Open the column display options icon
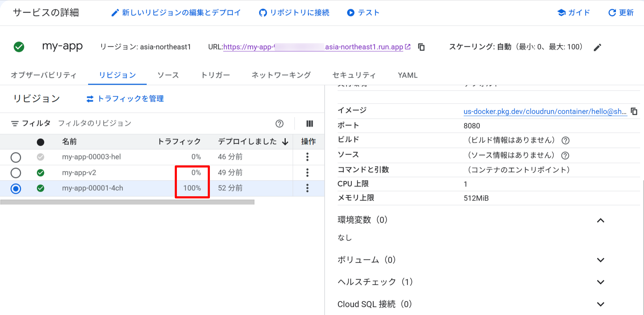Image resolution: width=644 pixels, height=315 pixels. pos(310,124)
